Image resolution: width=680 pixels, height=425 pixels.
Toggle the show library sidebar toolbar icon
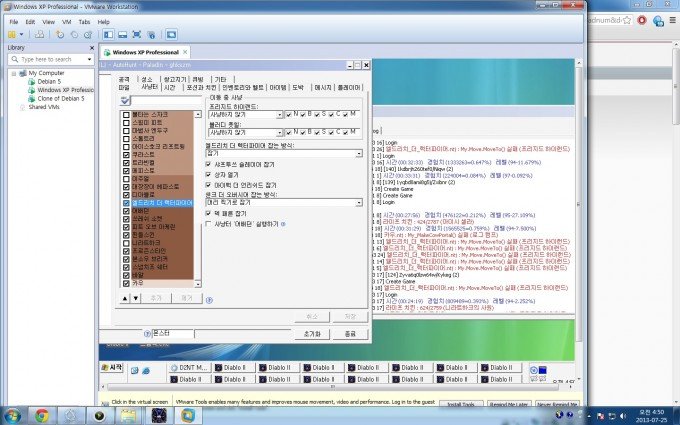108,35
